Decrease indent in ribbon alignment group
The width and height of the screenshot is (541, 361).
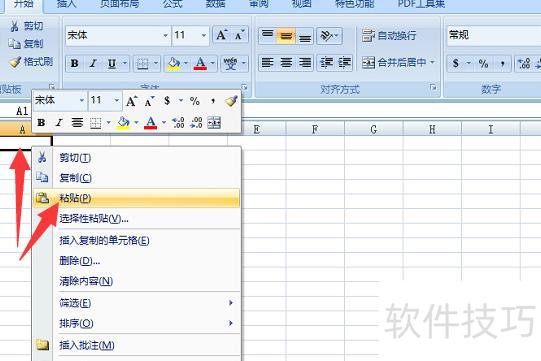click(x=326, y=63)
